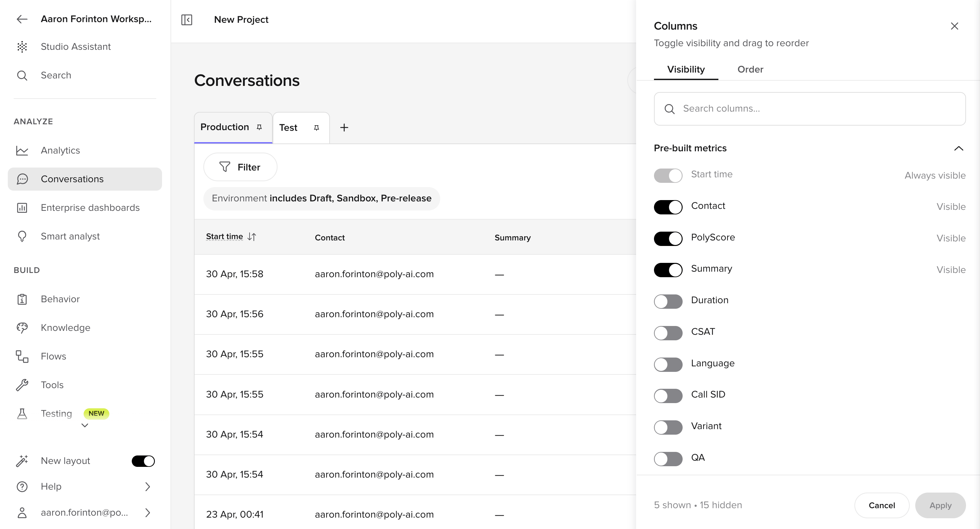Screen dimensions: 980x529
Task: Select the Production tab
Action: tap(233, 128)
